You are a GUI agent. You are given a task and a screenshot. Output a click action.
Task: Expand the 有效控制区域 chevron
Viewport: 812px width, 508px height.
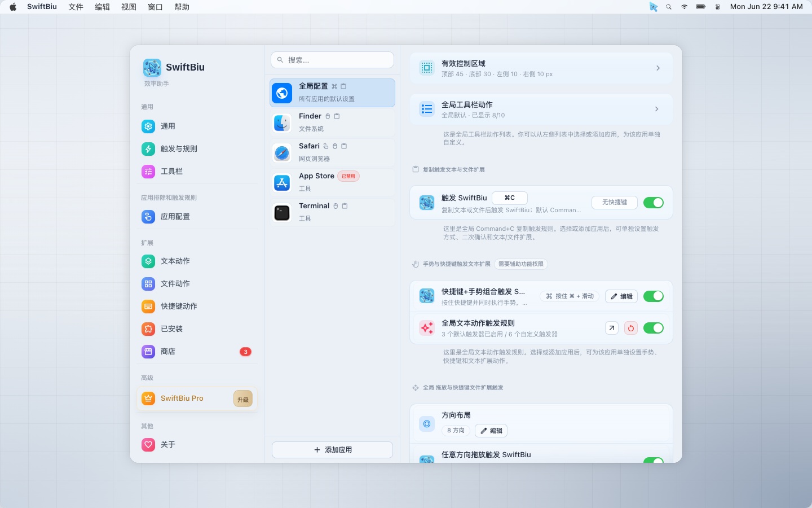pyautogui.click(x=658, y=68)
